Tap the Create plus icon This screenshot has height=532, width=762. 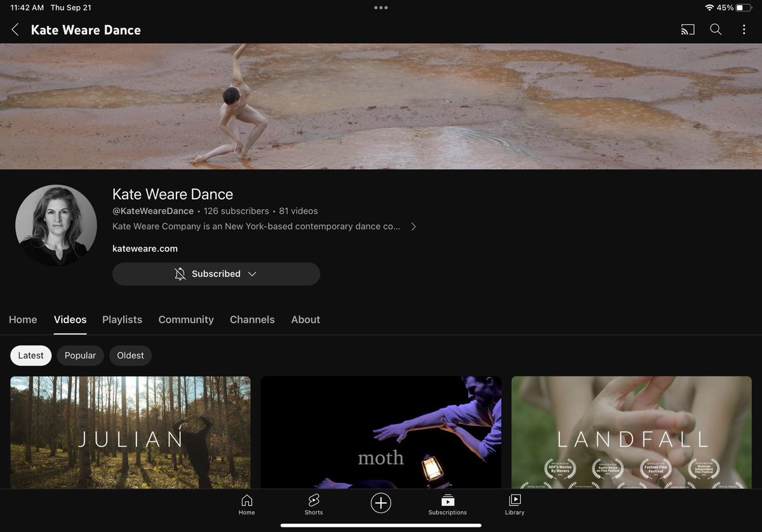tap(380, 503)
